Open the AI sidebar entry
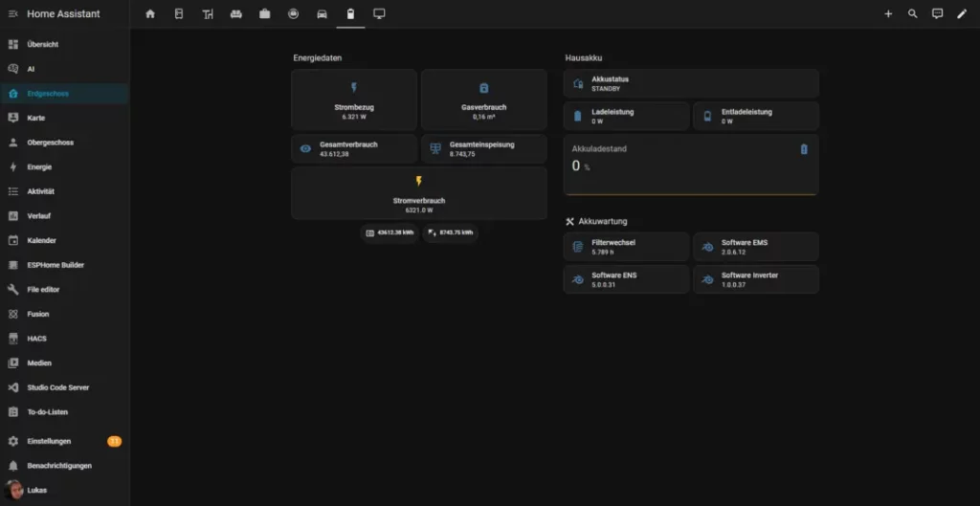980x506 pixels. pyautogui.click(x=65, y=69)
